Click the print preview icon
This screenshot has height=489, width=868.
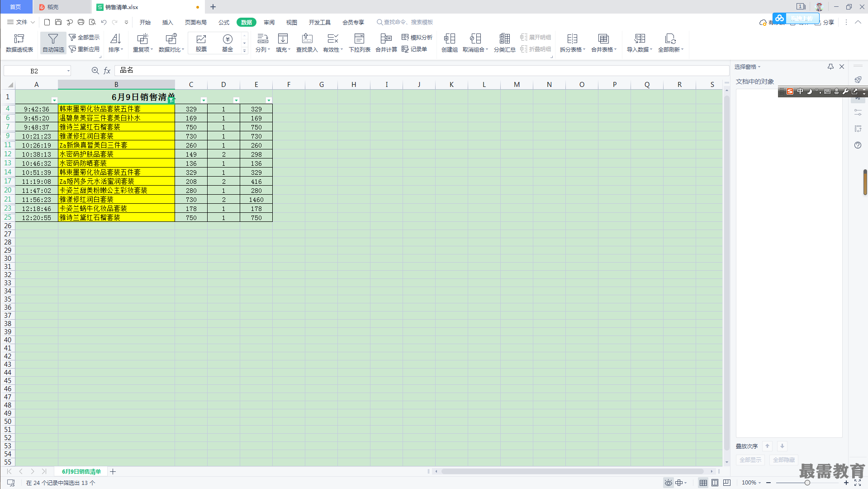coord(92,22)
